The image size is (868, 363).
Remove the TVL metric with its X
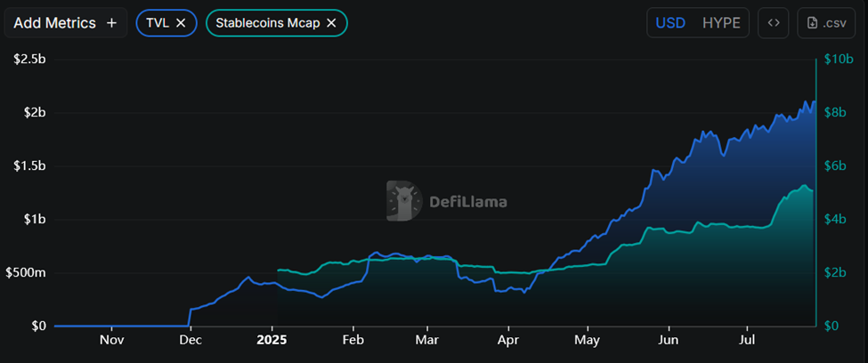(181, 23)
